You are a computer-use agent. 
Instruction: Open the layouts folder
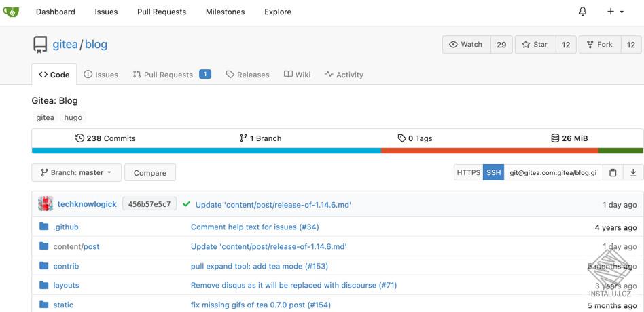coord(66,285)
